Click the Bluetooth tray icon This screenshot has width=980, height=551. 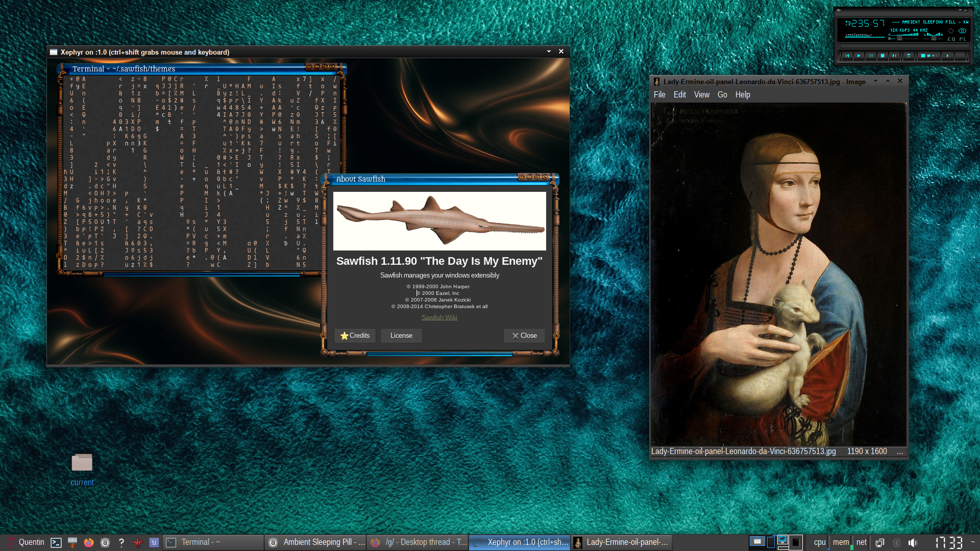(x=897, y=543)
